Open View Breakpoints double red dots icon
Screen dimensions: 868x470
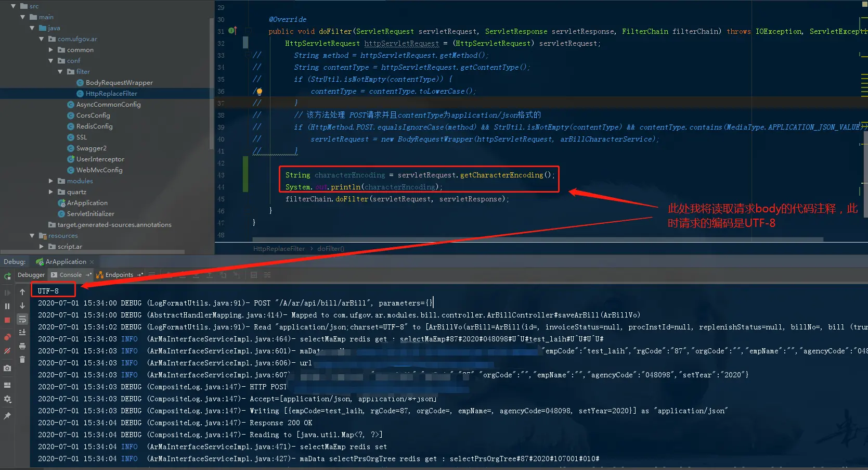(7, 337)
